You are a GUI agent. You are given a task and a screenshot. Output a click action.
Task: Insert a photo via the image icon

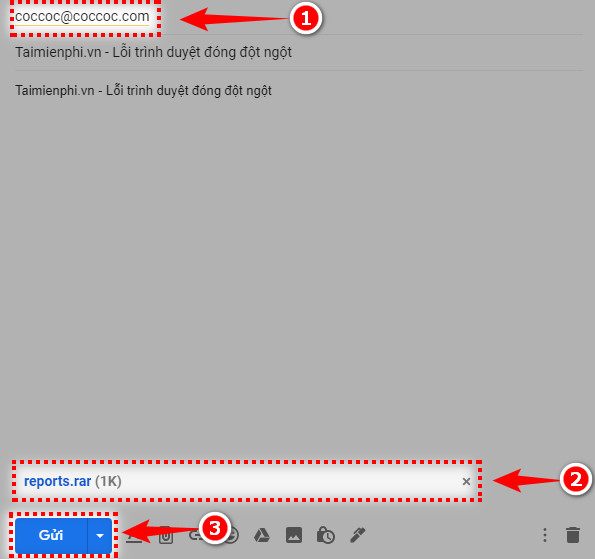click(x=294, y=535)
